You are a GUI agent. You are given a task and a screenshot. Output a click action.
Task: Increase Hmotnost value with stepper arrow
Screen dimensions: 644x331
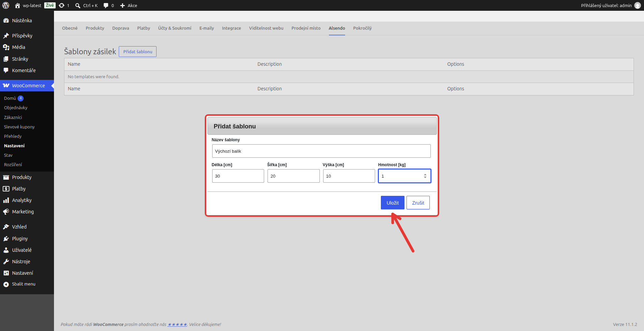425,174
